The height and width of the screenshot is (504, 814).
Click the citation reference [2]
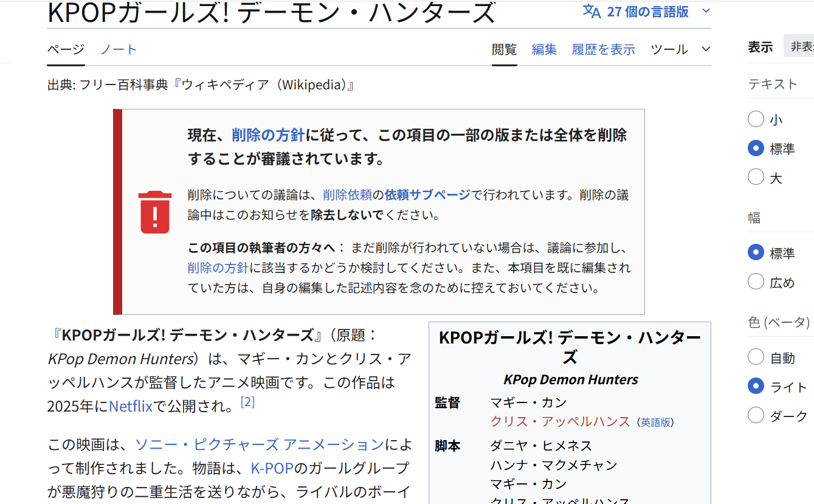pos(247,402)
